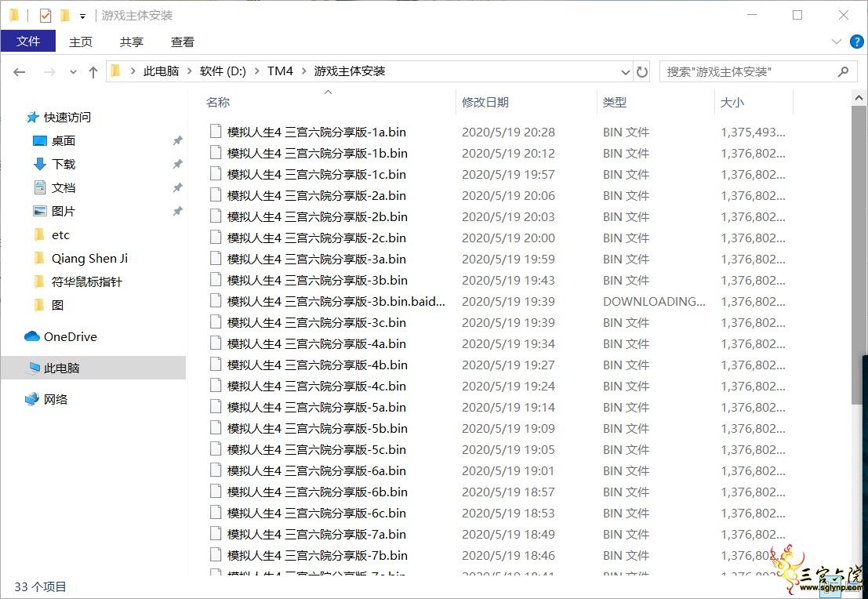This screenshot has height=599, width=868.
Task: Open the 查看 ribbon tab
Action: click(182, 42)
